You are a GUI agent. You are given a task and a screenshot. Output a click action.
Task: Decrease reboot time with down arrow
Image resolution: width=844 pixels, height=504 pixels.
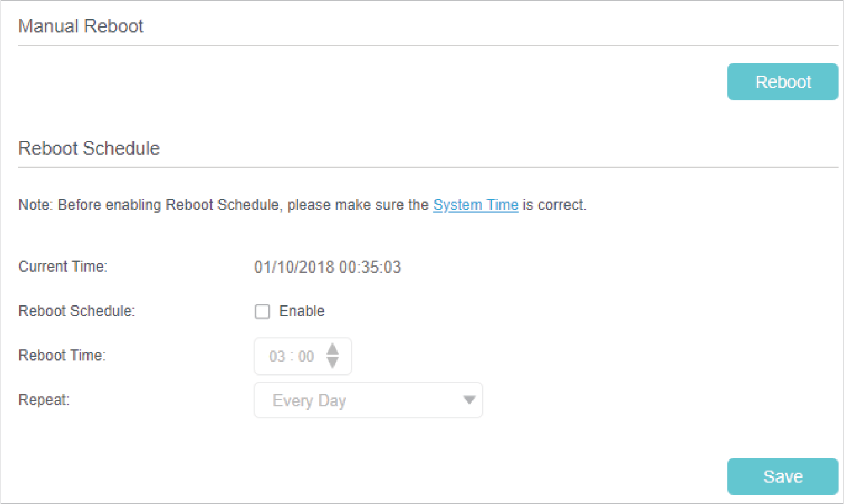coord(332,363)
